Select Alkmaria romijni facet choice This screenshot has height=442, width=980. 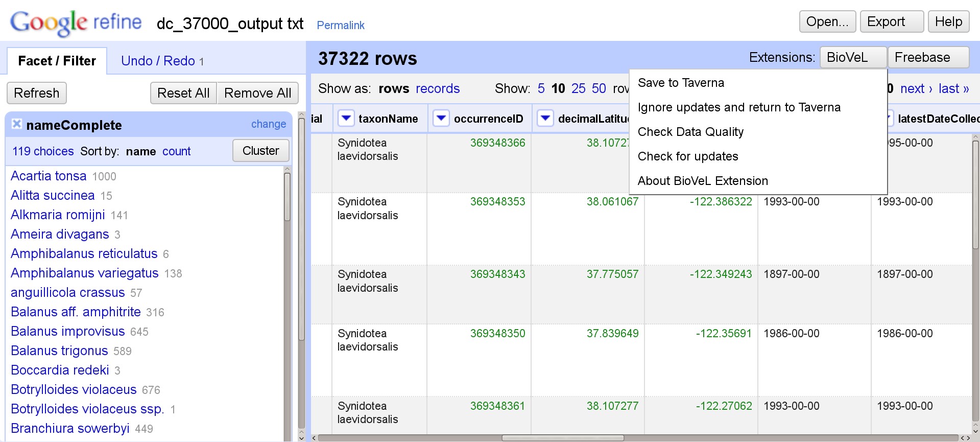(x=58, y=215)
